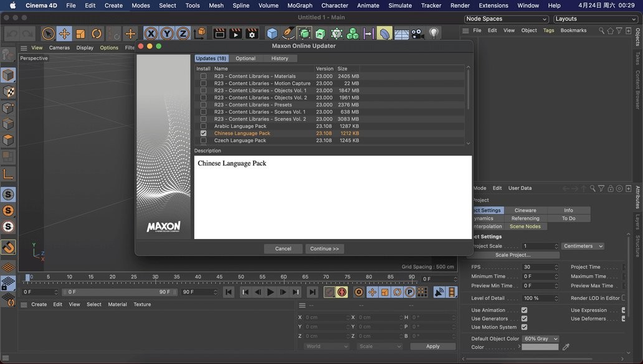Image resolution: width=643 pixels, height=364 pixels.
Task: Toggle the X-axis lock button
Action: click(x=151, y=34)
